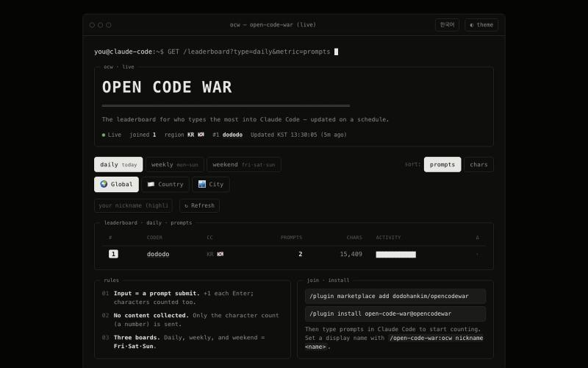Viewport: 588px width, 368px height.
Task: Click rule 01 Input = a prompt submit
Action: tap(184, 298)
